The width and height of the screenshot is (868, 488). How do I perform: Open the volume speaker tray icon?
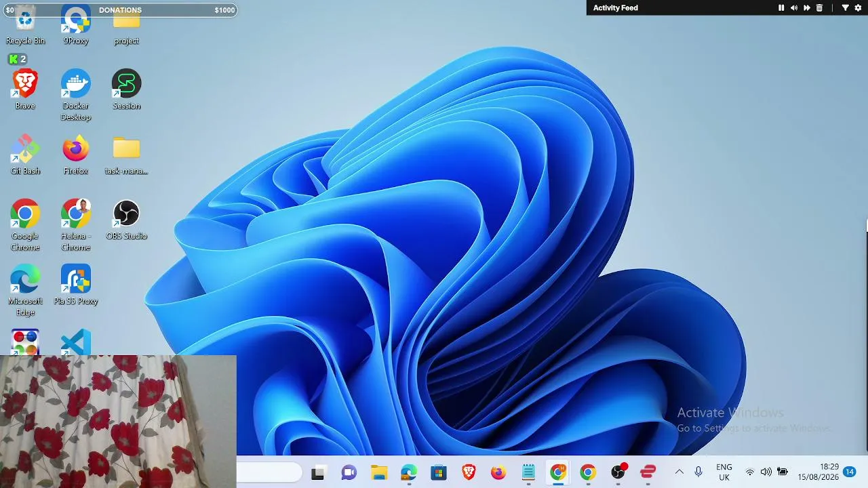click(766, 472)
